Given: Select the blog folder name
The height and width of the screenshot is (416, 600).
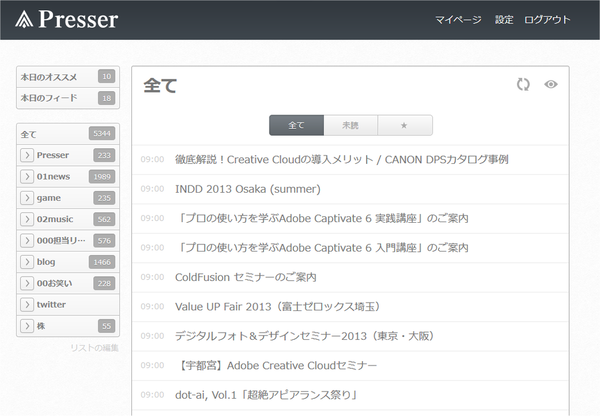Looking at the screenshot, I should 46,262.
